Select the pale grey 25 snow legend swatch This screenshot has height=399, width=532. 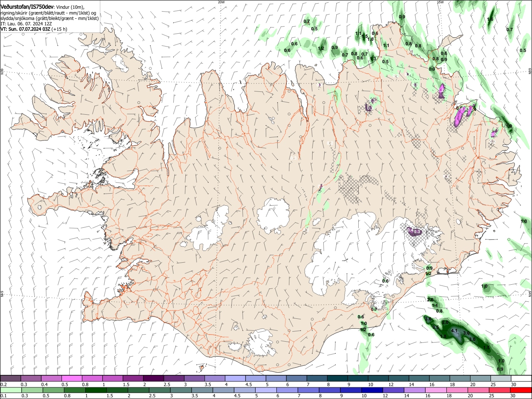[x=500, y=378]
